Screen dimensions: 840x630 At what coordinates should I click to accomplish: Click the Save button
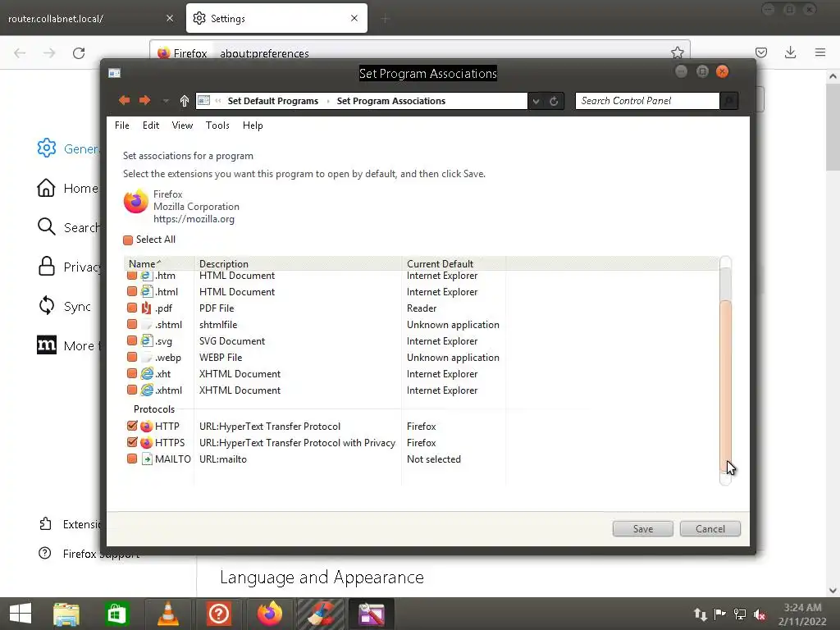click(x=643, y=529)
